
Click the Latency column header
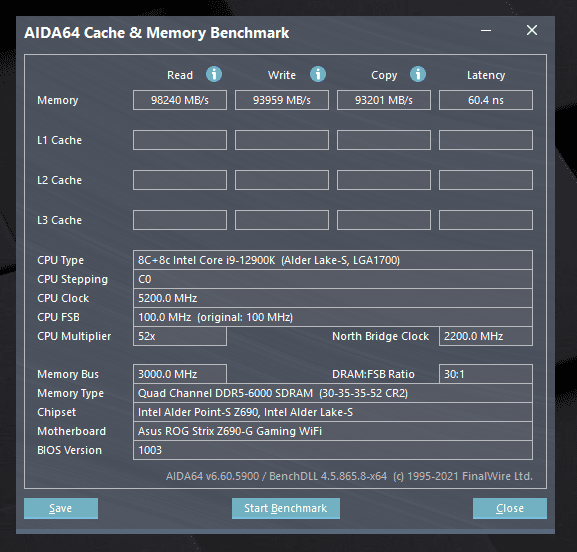(x=486, y=75)
